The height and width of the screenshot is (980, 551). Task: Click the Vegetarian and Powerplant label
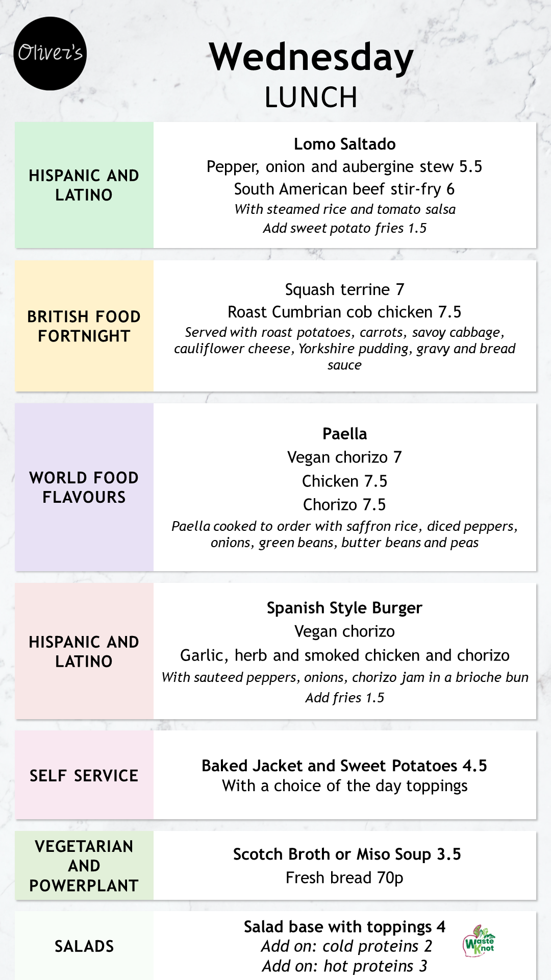coord(84,866)
